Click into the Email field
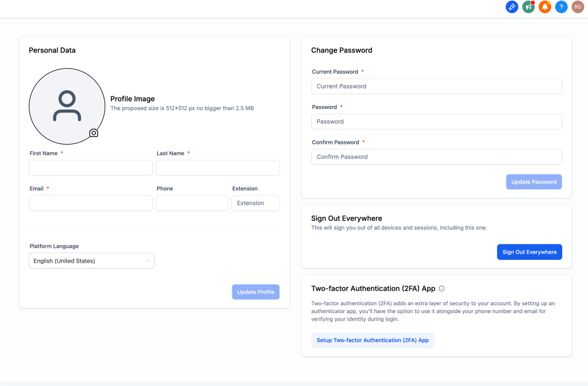588x386 pixels. pyautogui.click(x=91, y=203)
